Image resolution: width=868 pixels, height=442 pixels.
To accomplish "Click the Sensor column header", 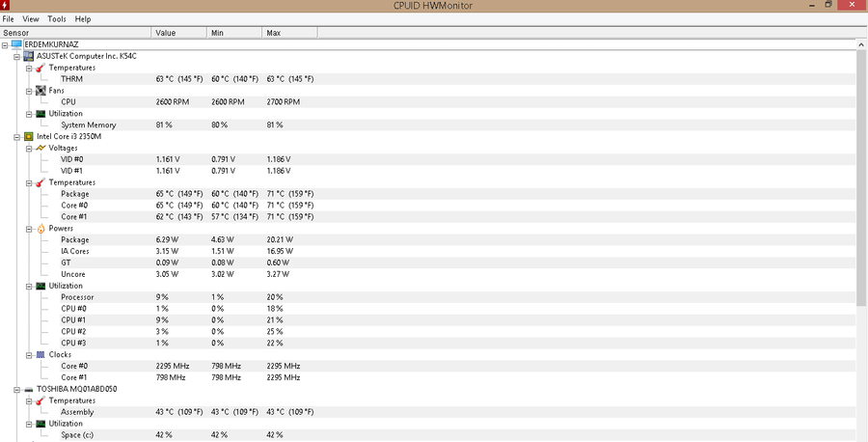I will (76, 33).
